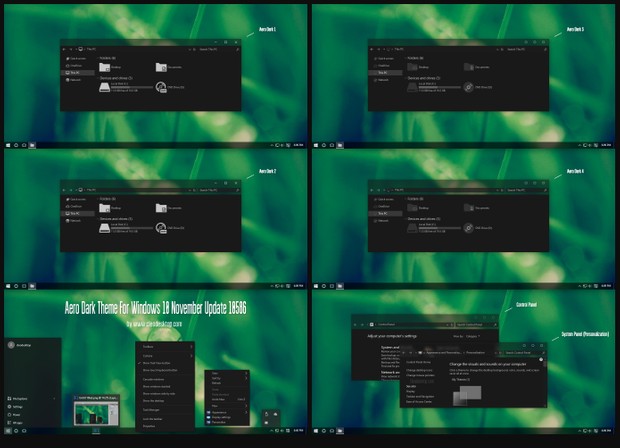The height and width of the screenshot is (448, 620).
Task: Expand Toolbars submenu in taskbar context menu
Action: click(x=165, y=347)
